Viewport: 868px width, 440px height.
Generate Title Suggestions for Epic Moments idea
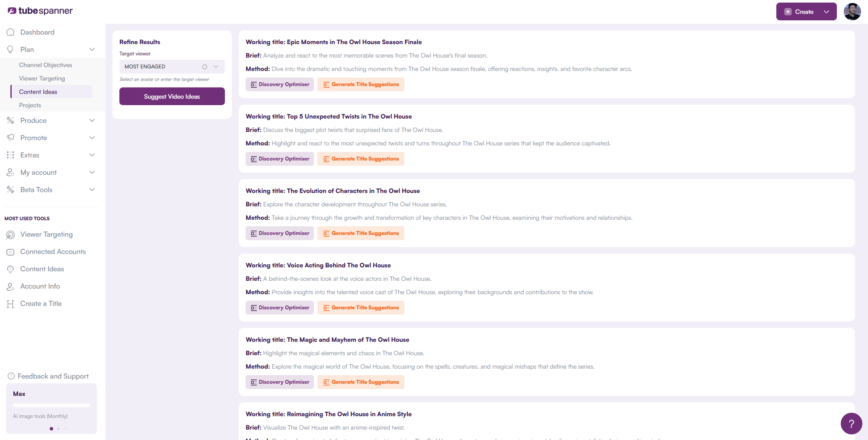click(361, 84)
